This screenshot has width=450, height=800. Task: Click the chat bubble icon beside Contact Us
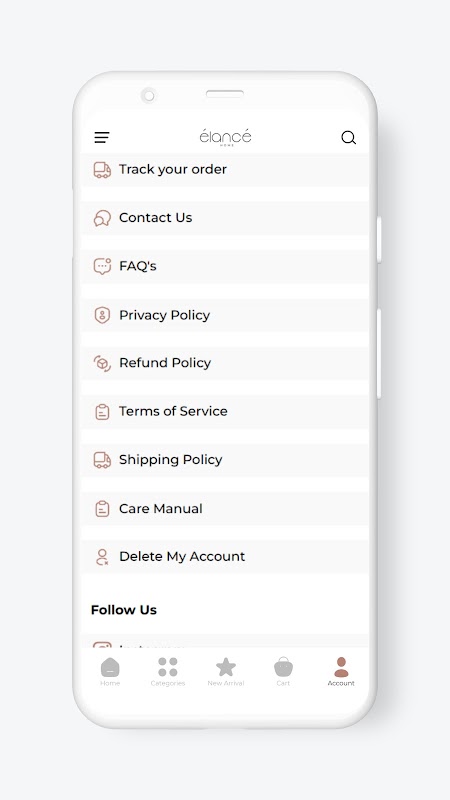click(x=102, y=218)
